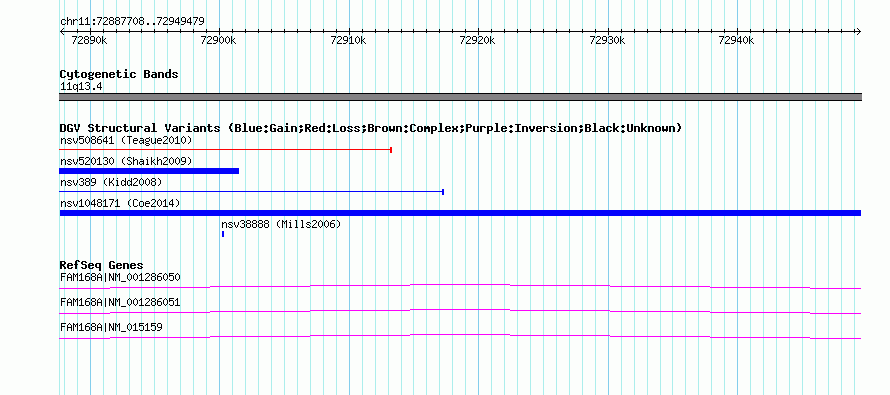This screenshot has width=890, height=395.
Task: Open the nsv389 (Kidd2008) variant label
Action: click(x=111, y=183)
